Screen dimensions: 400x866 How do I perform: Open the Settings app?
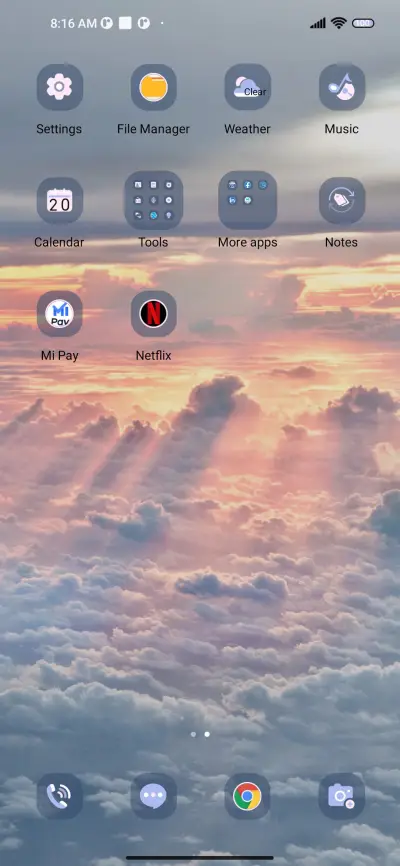click(60, 87)
